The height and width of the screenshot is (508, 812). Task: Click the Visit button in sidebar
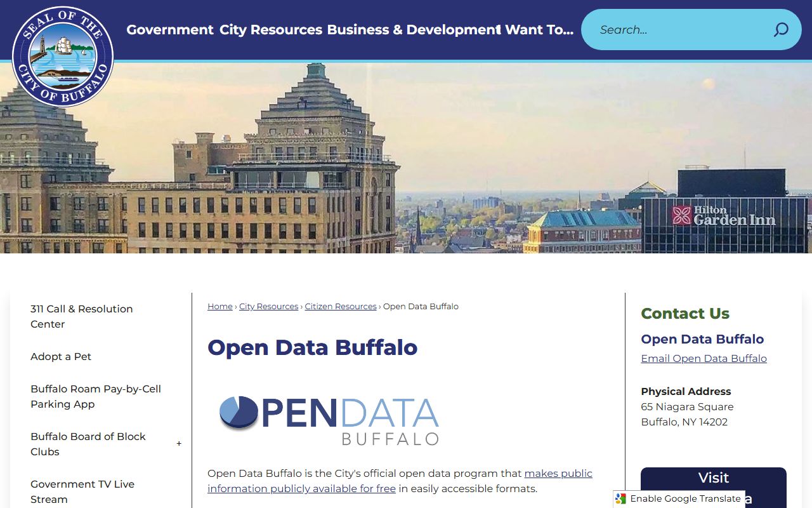714,487
